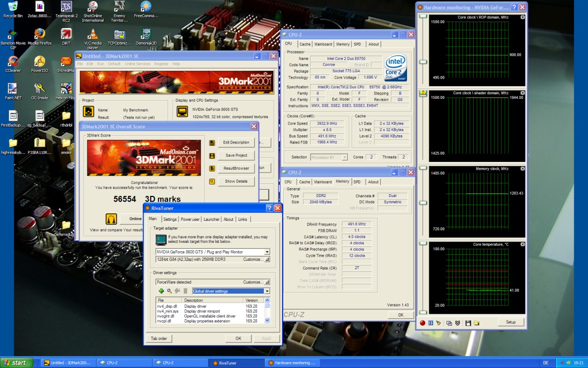Click the 19:21 clock in system tray

click(579, 363)
